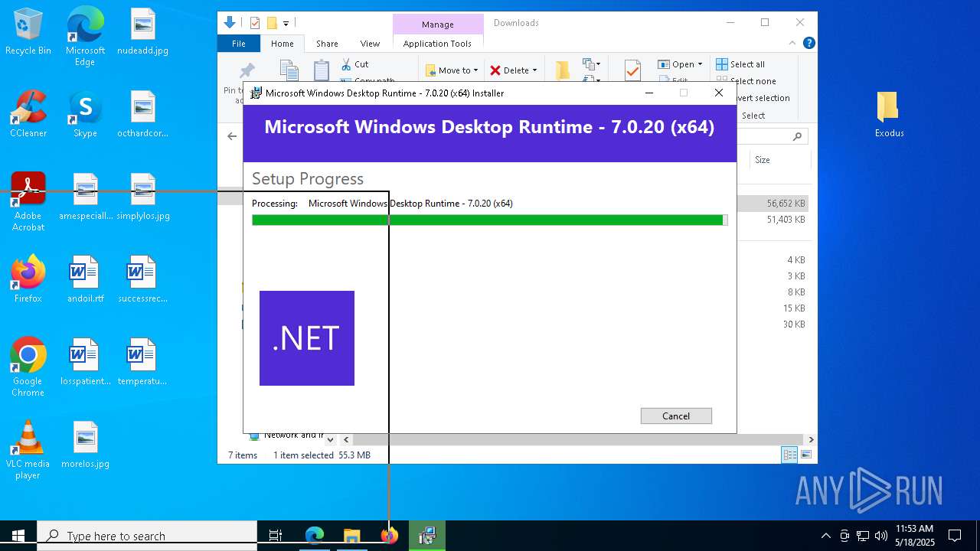Click the Paste clipboard icon
Screen dimensions: 980x551
322,71
